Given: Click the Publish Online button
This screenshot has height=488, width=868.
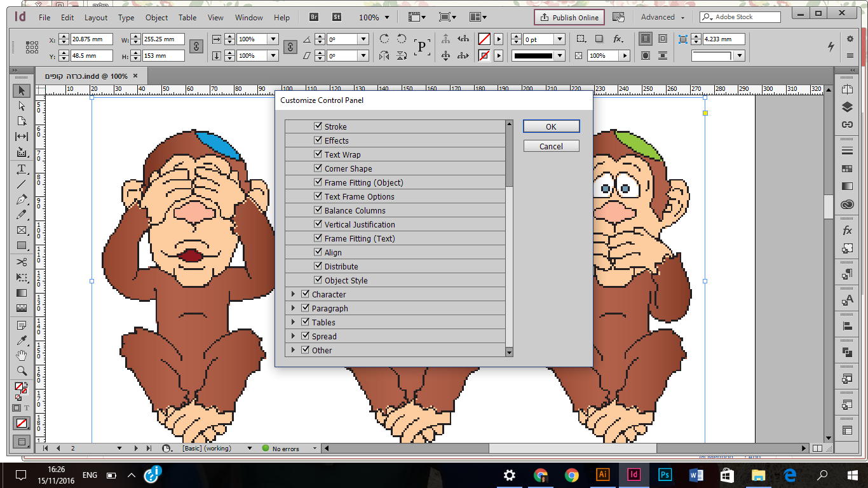Looking at the screenshot, I should pyautogui.click(x=568, y=17).
